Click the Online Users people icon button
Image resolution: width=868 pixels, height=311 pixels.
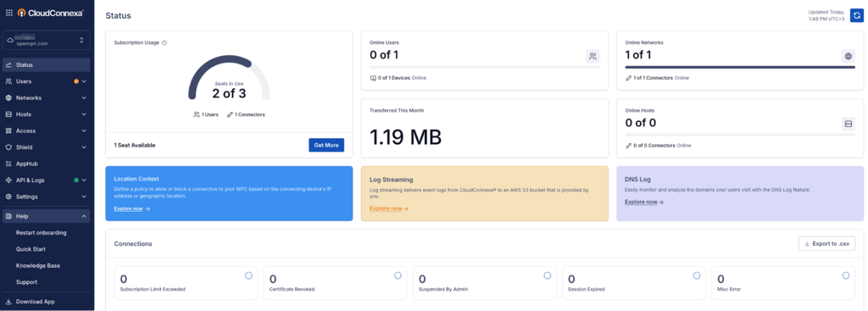click(x=593, y=56)
